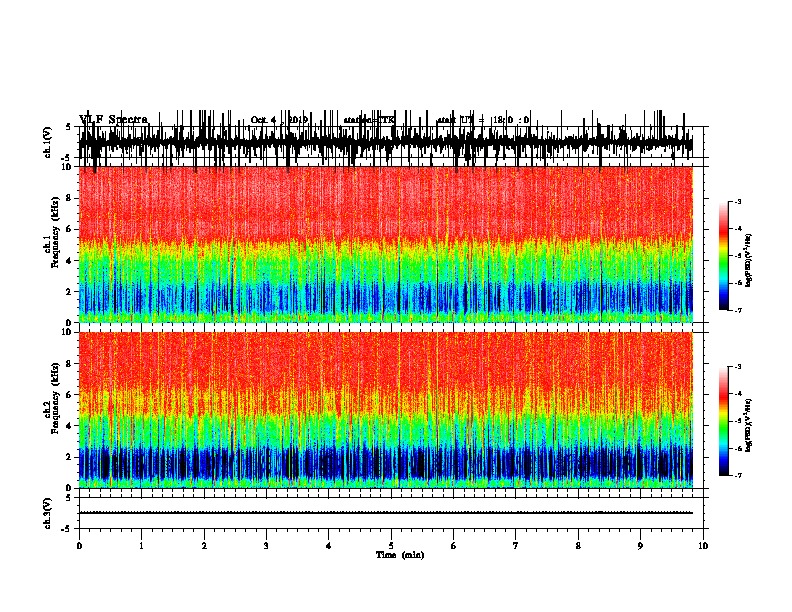Click time axis tick label "0"
792x612 pixels.
79,546
